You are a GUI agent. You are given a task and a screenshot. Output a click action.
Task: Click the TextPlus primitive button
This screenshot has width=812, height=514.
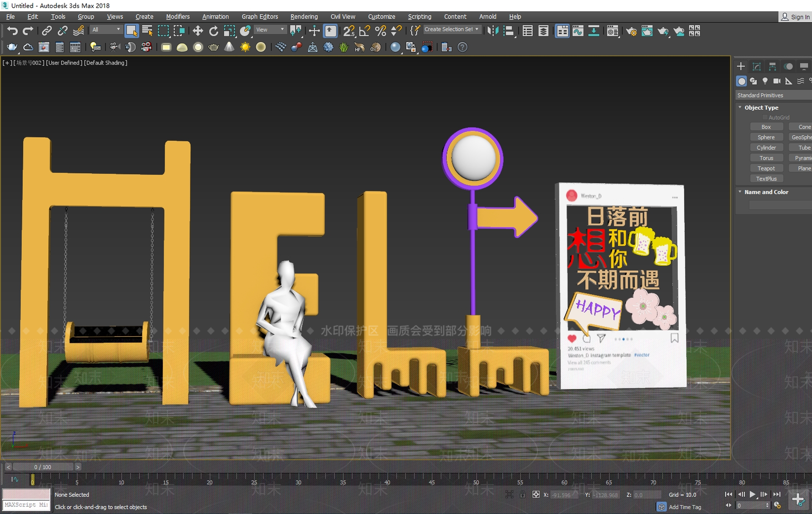[x=766, y=179]
